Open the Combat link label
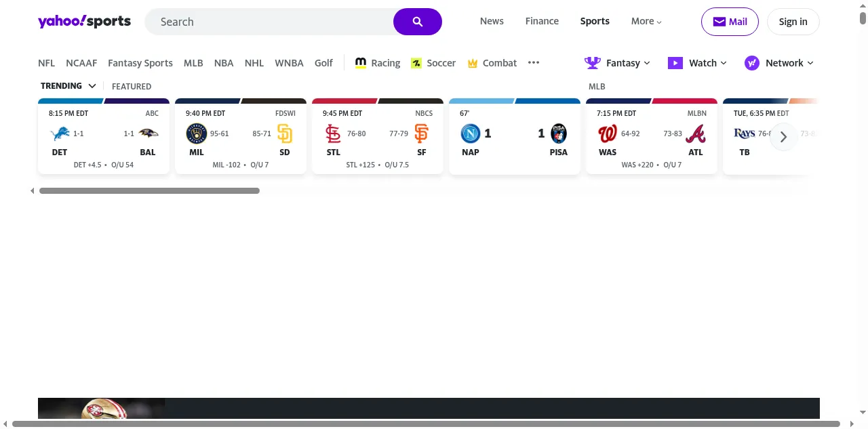Image resolution: width=868 pixels, height=429 pixels. [x=500, y=63]
